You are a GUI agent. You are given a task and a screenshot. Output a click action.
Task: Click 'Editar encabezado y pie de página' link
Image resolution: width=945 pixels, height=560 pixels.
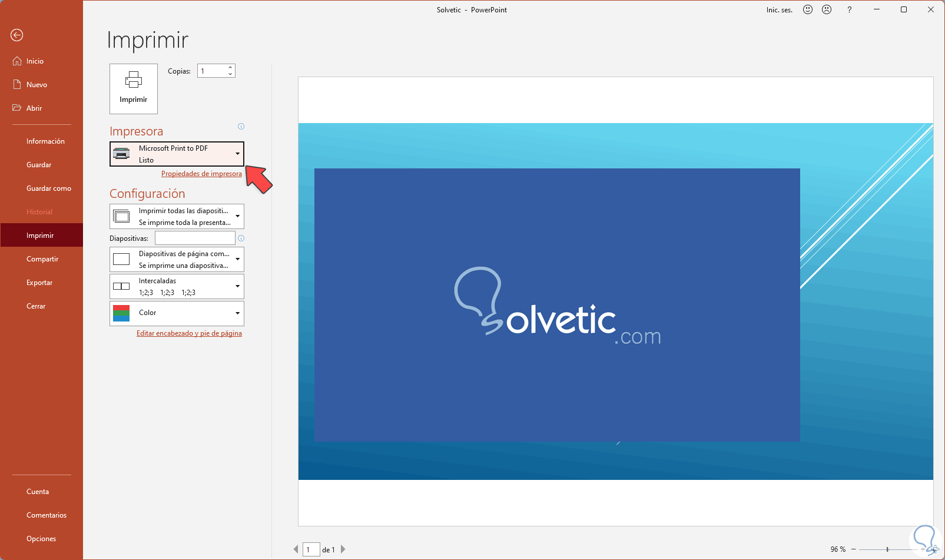189,333
